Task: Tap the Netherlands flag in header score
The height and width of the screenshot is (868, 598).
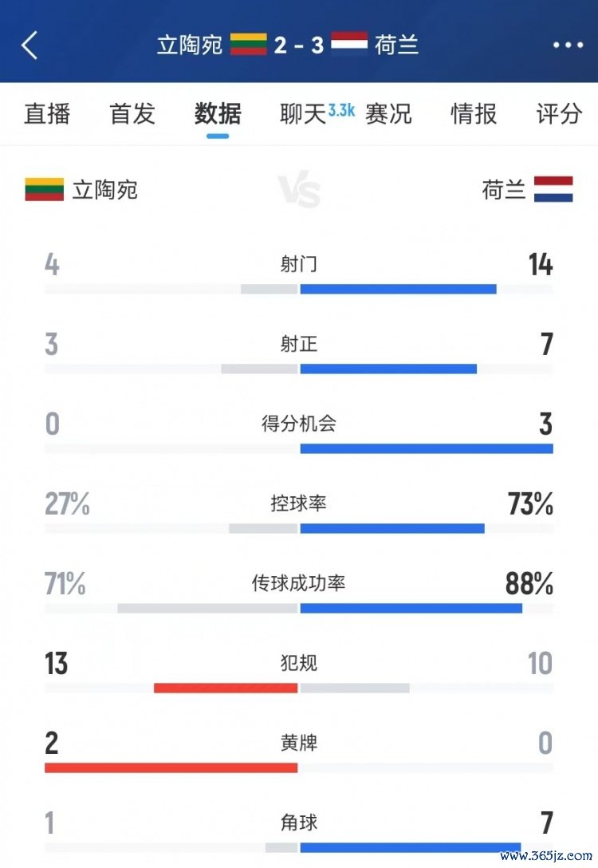Action: pyautogui.click(x=348, y=44)
